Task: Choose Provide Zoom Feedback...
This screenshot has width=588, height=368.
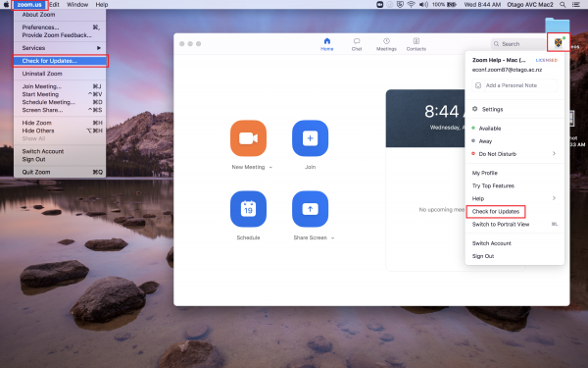Action: coord(60,35)
